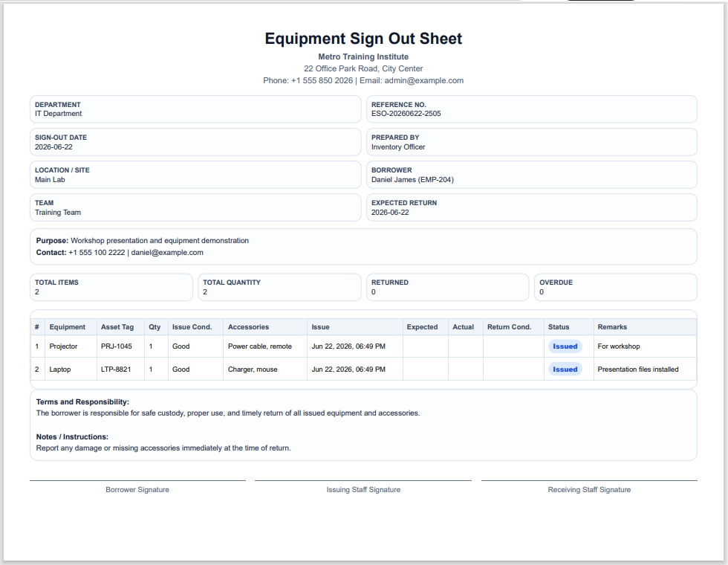
Task: Click the 'Borrower Signature' label
Action: 137,490
